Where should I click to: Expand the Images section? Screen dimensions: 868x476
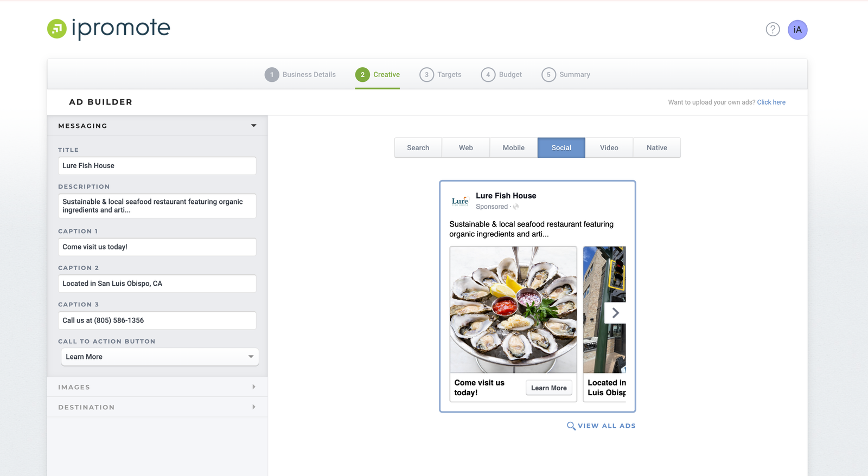click(x=157, y=387)
